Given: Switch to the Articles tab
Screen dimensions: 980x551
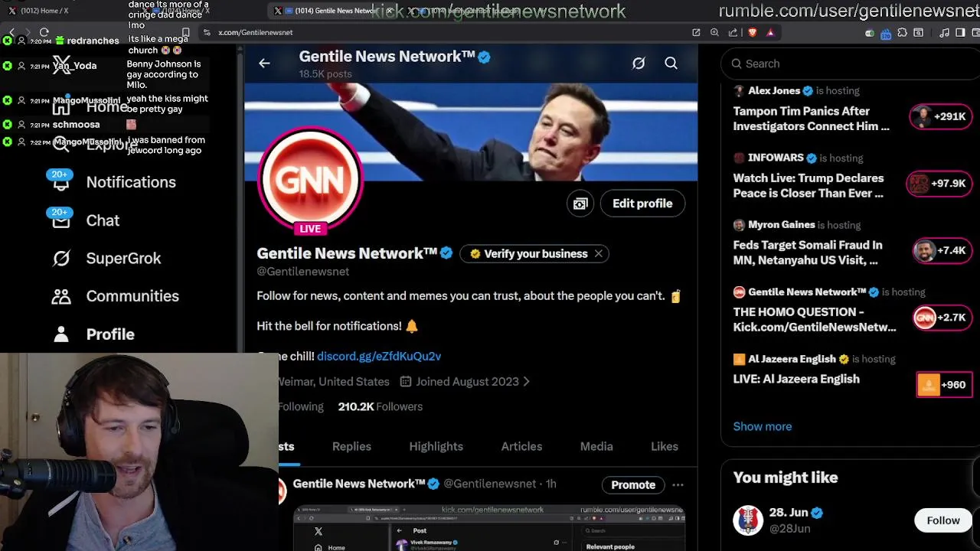Looking at the screenshot, I should tap(521, 446).
